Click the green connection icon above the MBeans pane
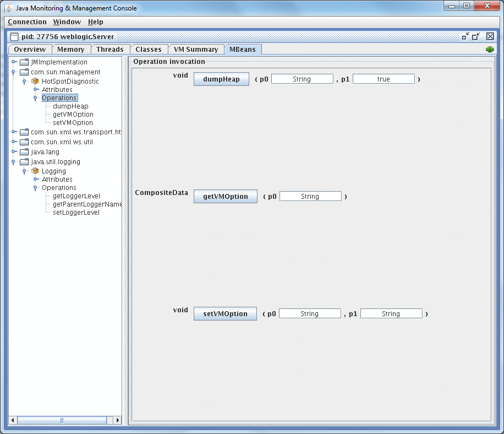The width and height of the screenshot is (504, 434). 489,49
